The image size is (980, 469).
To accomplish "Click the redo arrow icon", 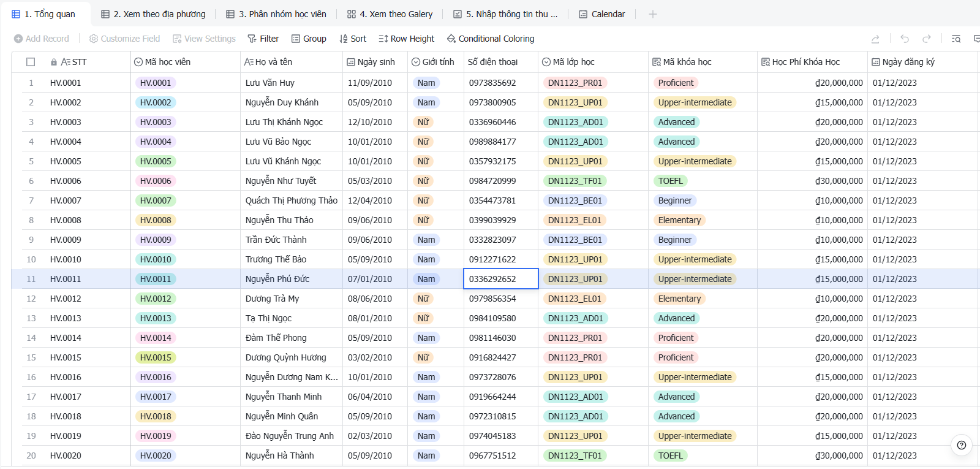I will point(927,39).
